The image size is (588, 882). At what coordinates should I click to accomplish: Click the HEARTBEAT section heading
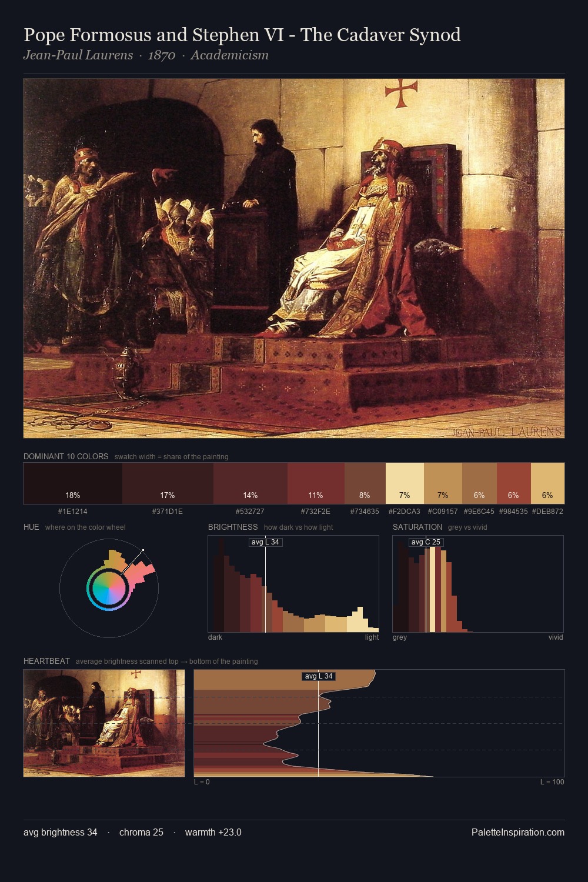click(x=46, y=661)
